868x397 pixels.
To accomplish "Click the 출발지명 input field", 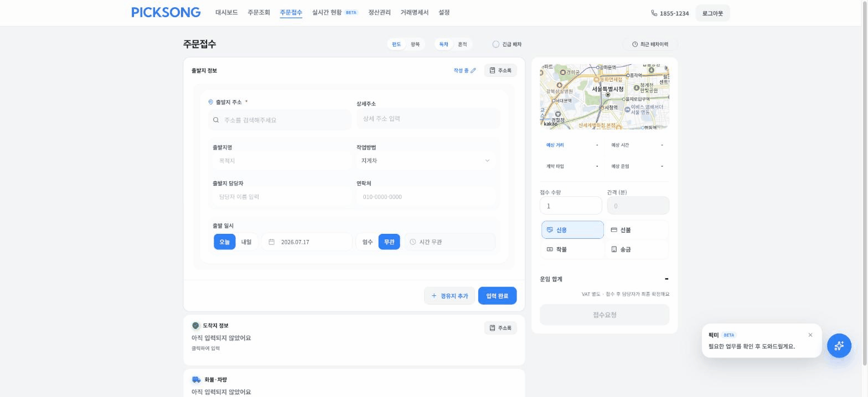I will [282, 161].
